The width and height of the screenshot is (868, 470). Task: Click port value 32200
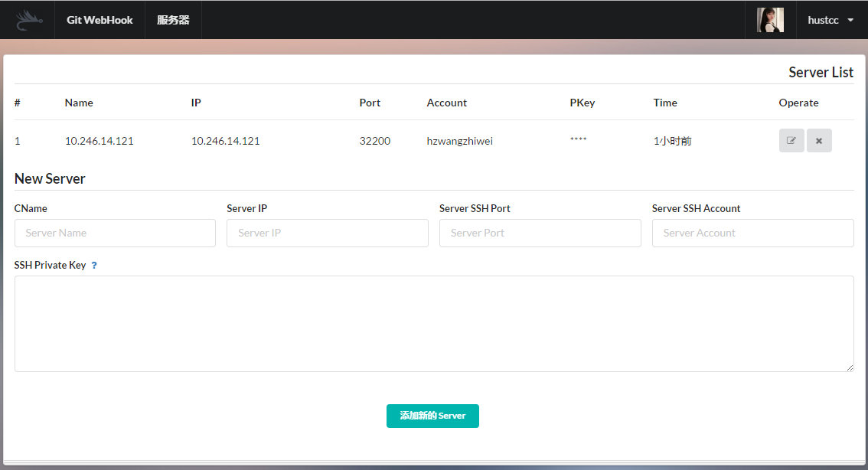(375, 141)
